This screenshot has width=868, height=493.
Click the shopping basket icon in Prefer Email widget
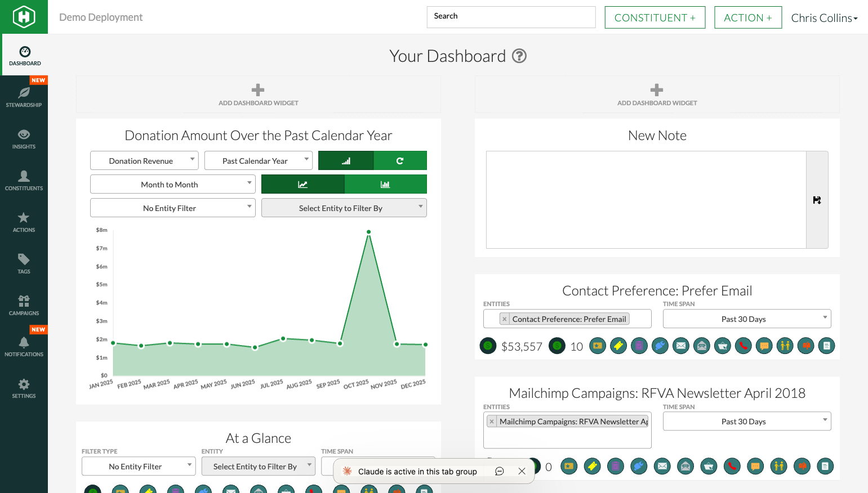click(x=722, y=346)
